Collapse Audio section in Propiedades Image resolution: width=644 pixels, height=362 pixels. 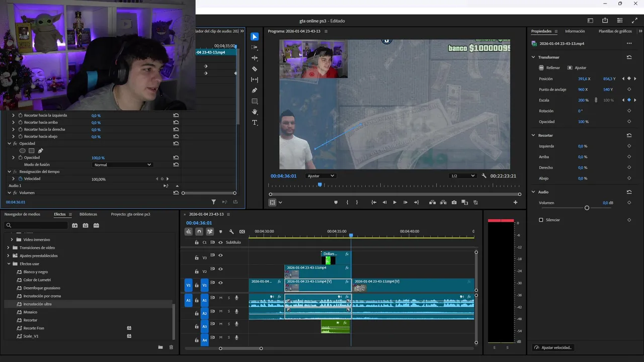point(533,192)
